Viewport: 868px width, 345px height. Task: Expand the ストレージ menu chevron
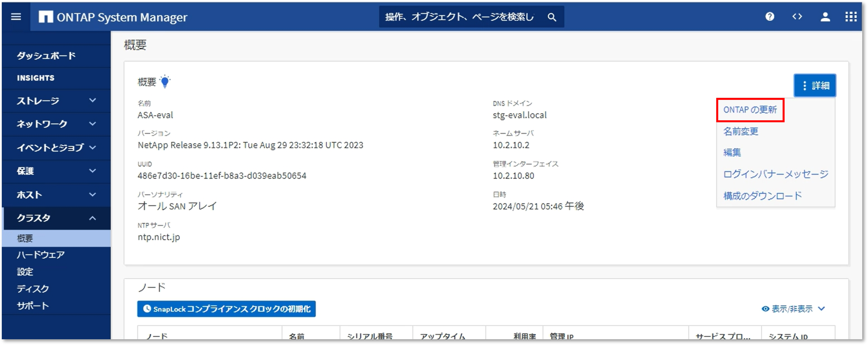pyautogui.click(x=92, y=100)
